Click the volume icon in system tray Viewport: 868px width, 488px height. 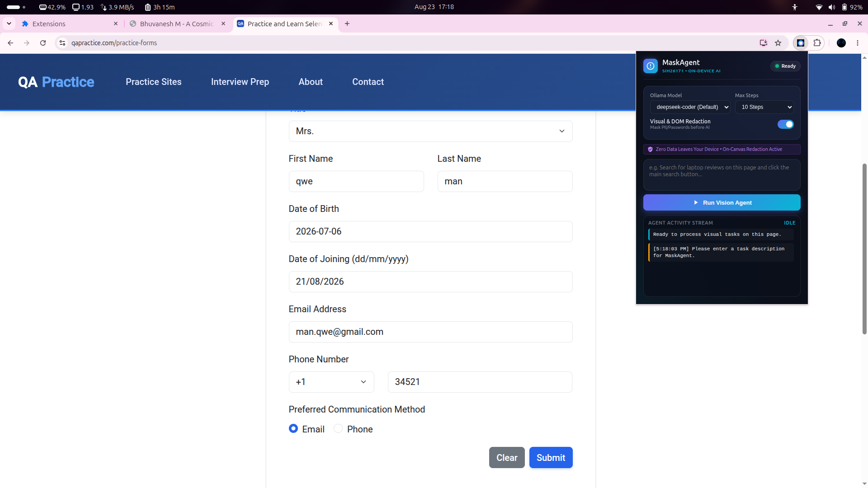(832, 7)
